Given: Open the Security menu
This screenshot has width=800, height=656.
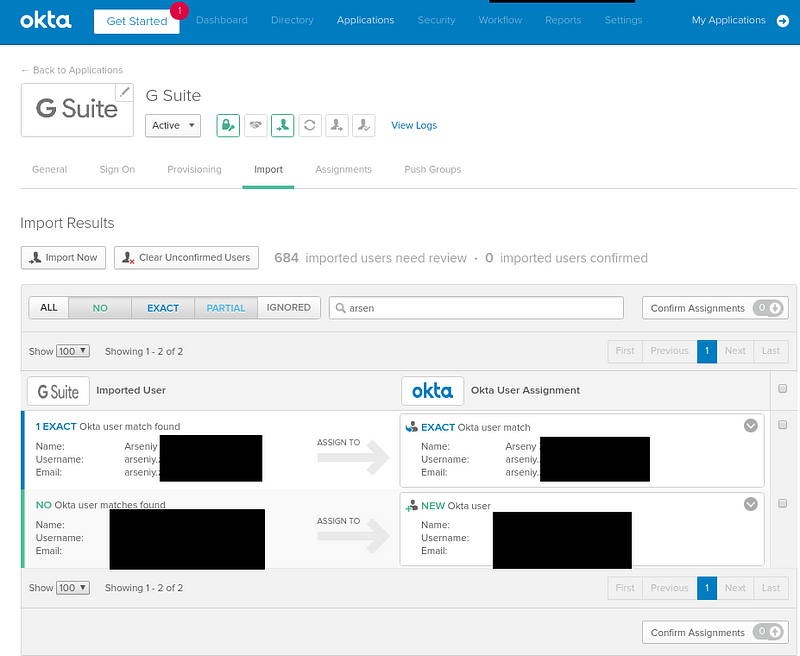Looking at the screenshot, I should tap(436, 20).
